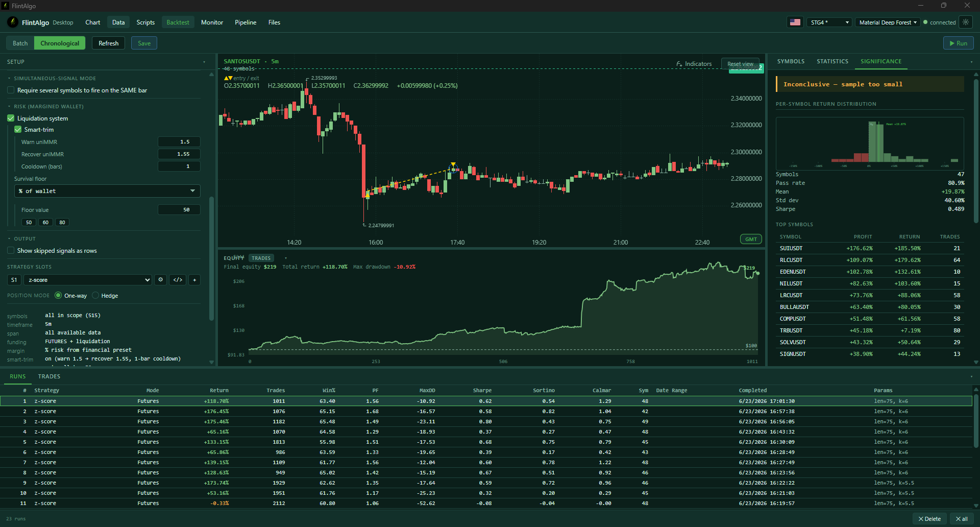Viewport: 980px width, 527px height.
Task: Enable Show skipped signals as rows
Action: click(11, 251)
